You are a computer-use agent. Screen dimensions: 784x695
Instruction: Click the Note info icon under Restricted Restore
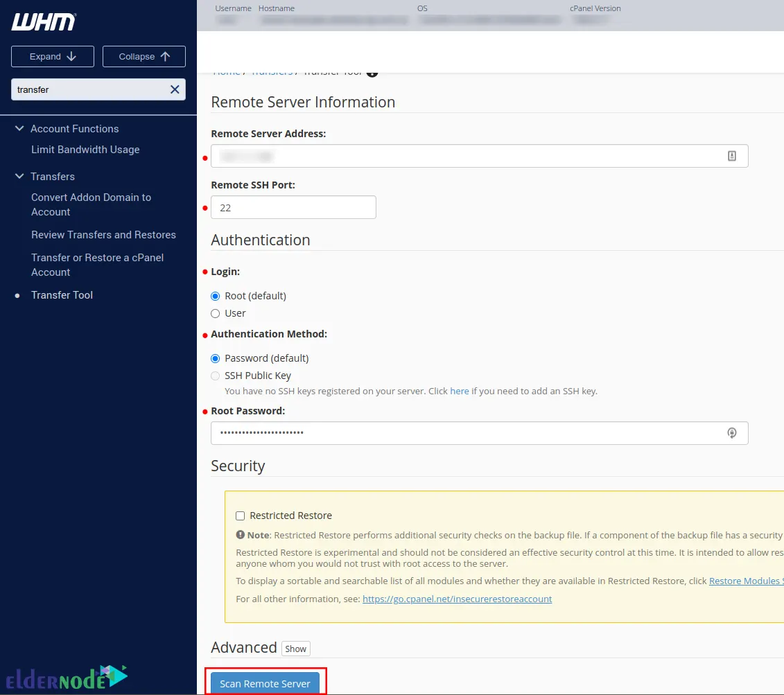tap(239, 534)
